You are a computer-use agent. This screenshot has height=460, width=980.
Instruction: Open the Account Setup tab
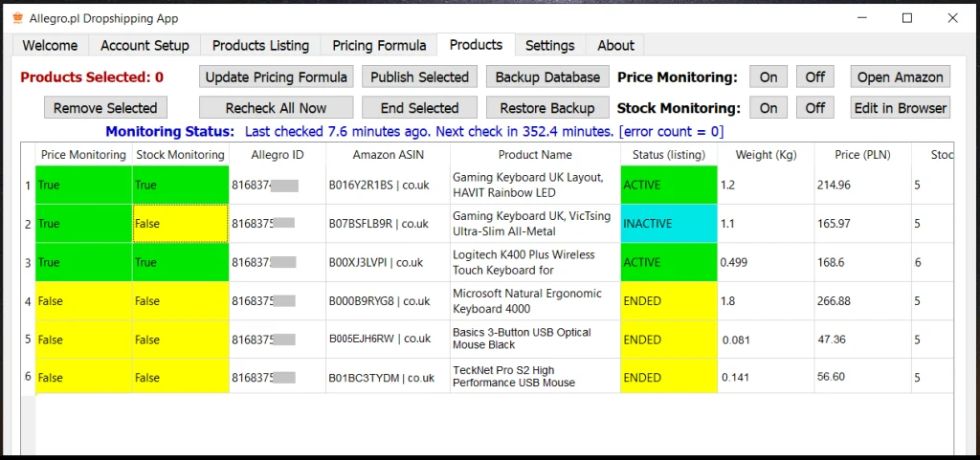pos(145,46)
